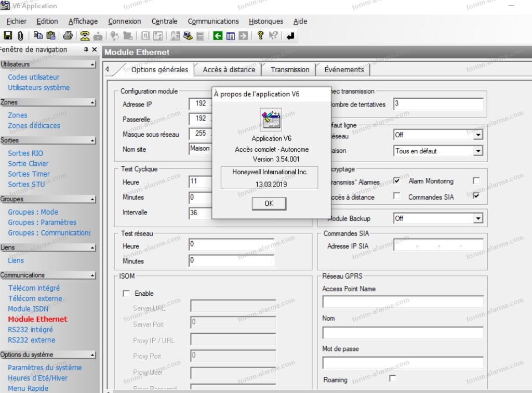Toggle the Commandes SIA checkbox
532x393 pixels.
click(x=476, y=196)
